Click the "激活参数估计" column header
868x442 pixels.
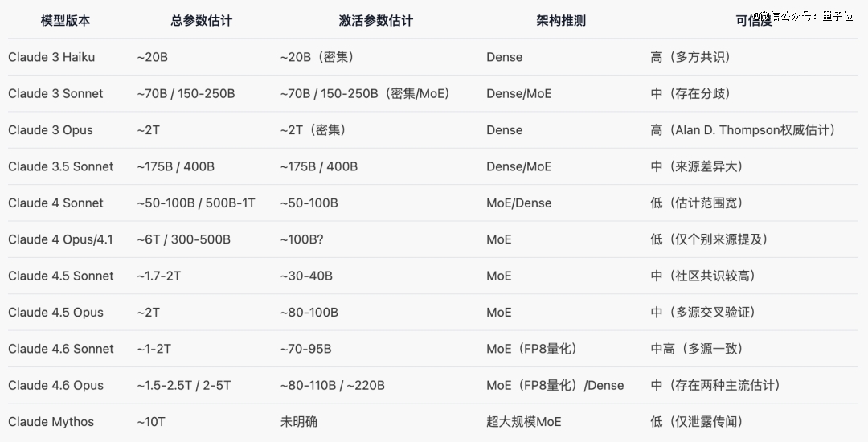point(375,21)
